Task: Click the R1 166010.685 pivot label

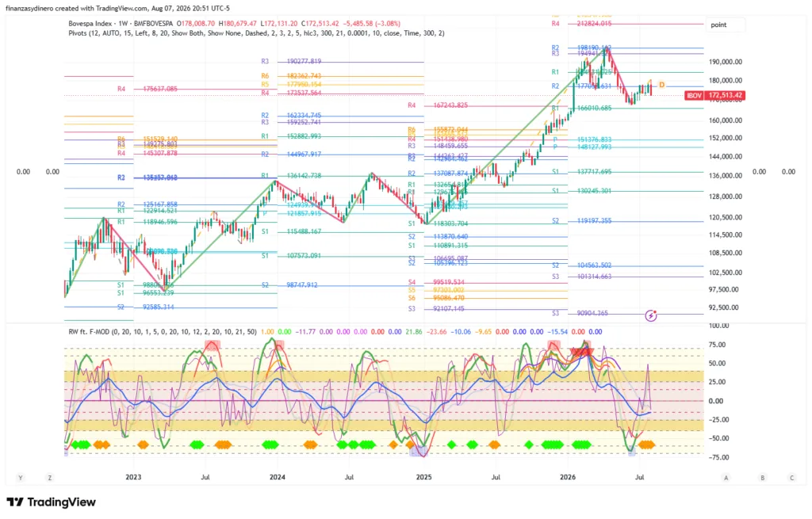Action: (x=581, y=108)
